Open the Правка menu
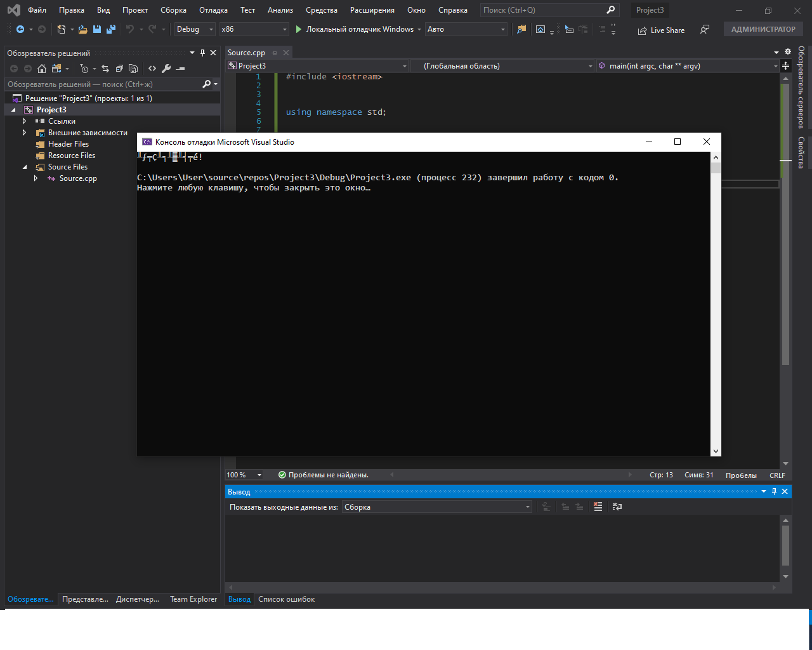This screenshot has height=650, width=812. 72,10
